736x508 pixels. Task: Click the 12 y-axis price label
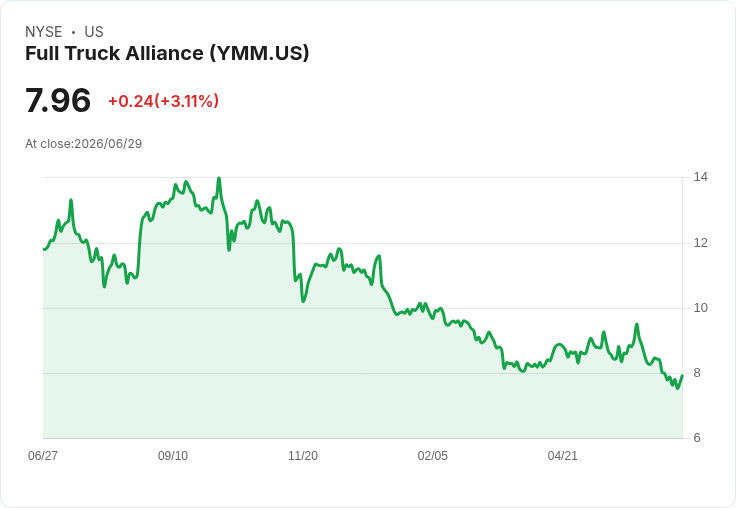point(700,243)
